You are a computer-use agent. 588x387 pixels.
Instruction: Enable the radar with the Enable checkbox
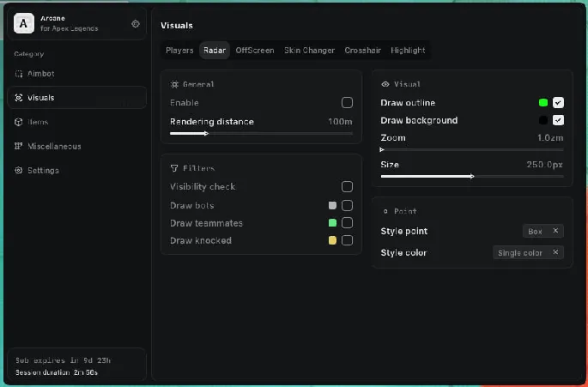(x=347, y=103)
